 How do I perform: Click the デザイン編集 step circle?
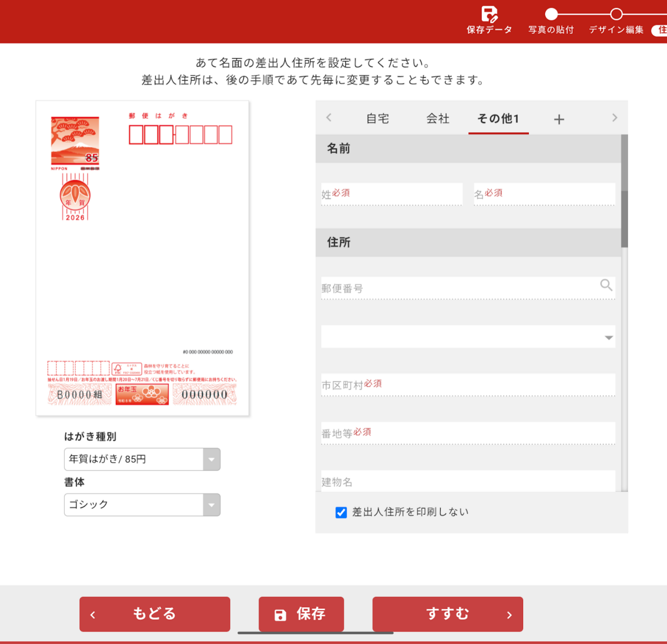[x=616, y=14]
